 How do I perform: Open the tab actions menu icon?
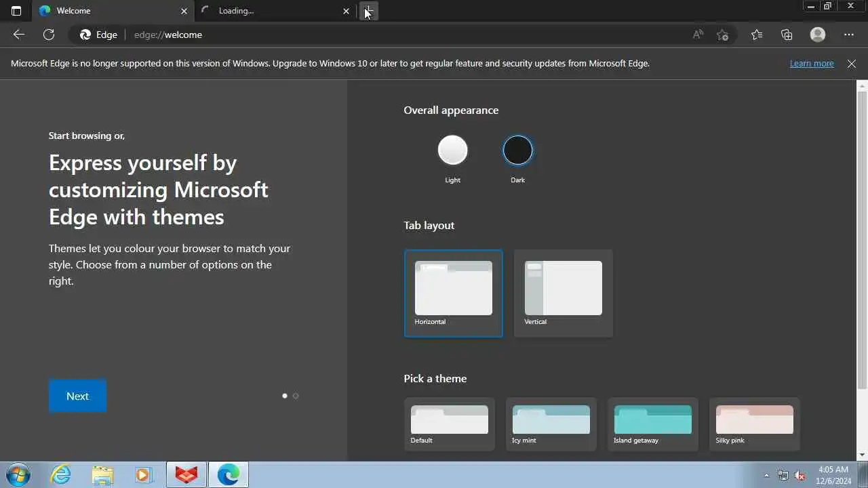[16, 11]
